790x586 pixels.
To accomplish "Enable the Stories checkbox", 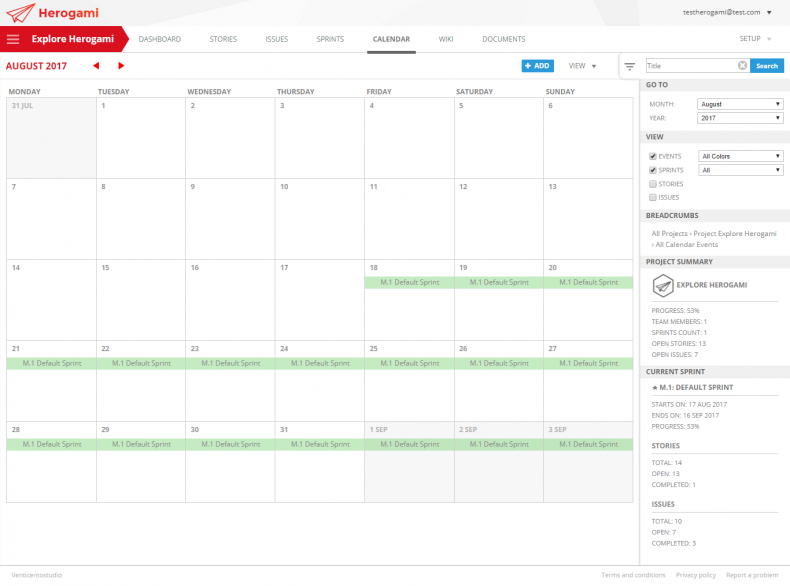I will click(653, 184).
